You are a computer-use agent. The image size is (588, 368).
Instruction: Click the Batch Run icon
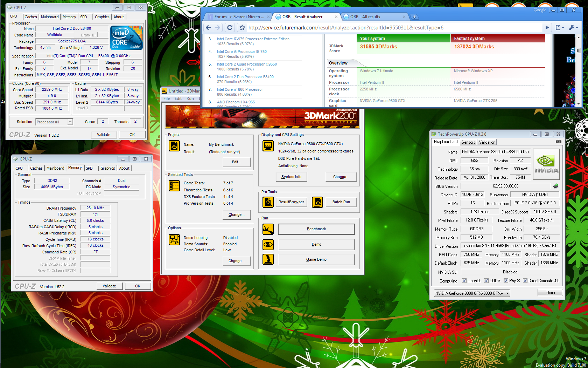point(317,202)
